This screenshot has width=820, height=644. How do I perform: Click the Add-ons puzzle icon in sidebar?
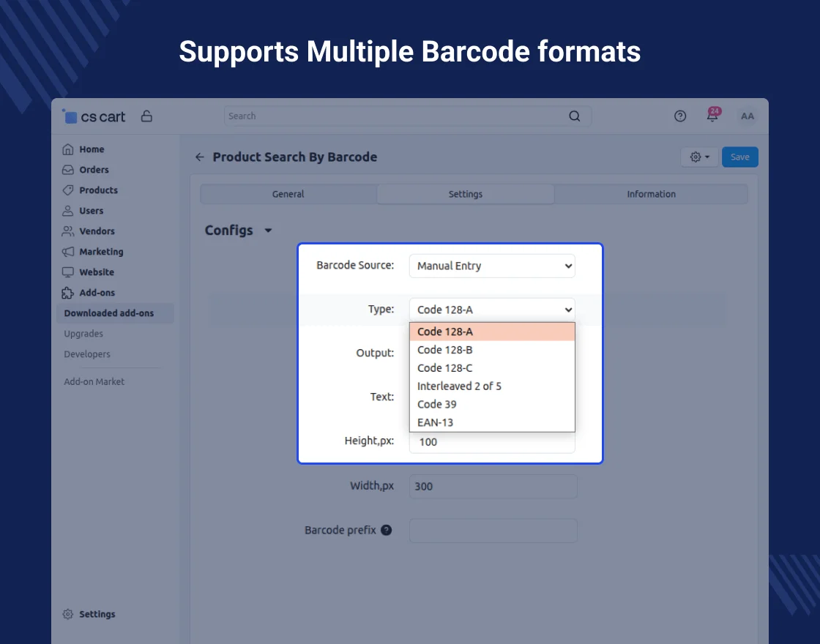tap(68, 293)
